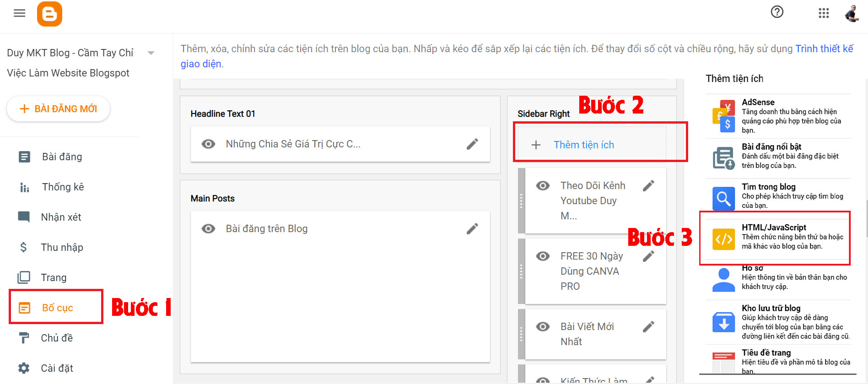Viewport: 868px width, 385px height.
Task: Add the Bài đăng nổi bật gadget
Action: pos(778,158)
